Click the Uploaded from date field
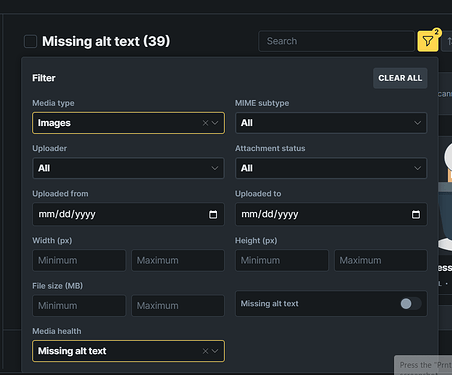 (128, 214)
